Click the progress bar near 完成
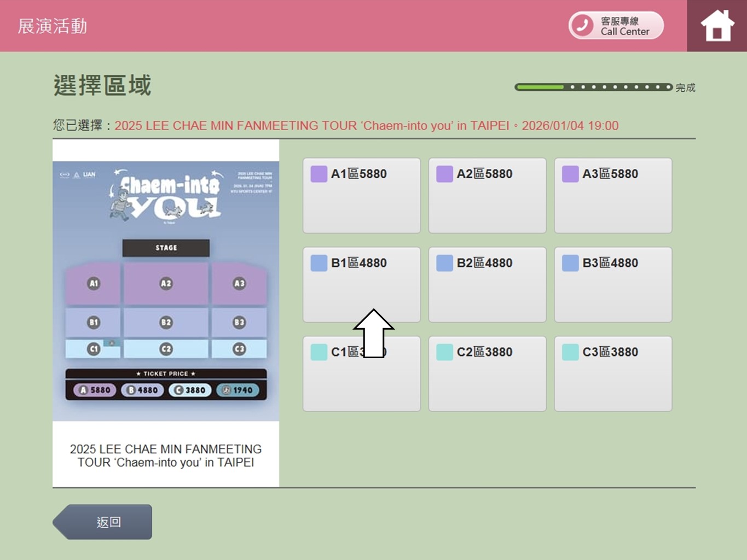Image resolution: width=747 pixels, height=560 pixels. pos(593,87)
